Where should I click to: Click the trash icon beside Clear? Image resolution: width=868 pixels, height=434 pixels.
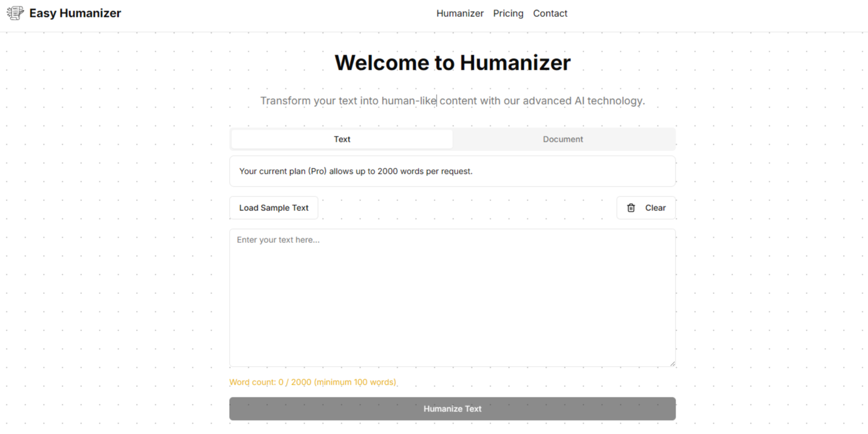pos(631,207)
